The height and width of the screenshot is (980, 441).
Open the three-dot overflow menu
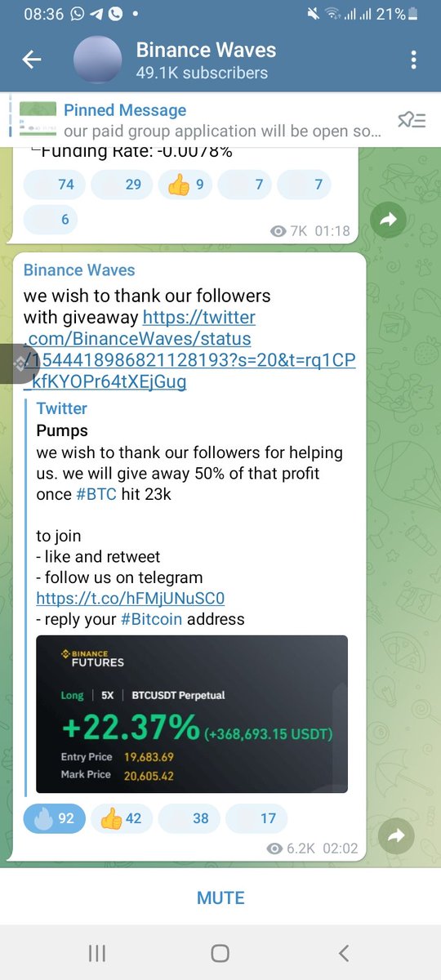tap(414, 60)
